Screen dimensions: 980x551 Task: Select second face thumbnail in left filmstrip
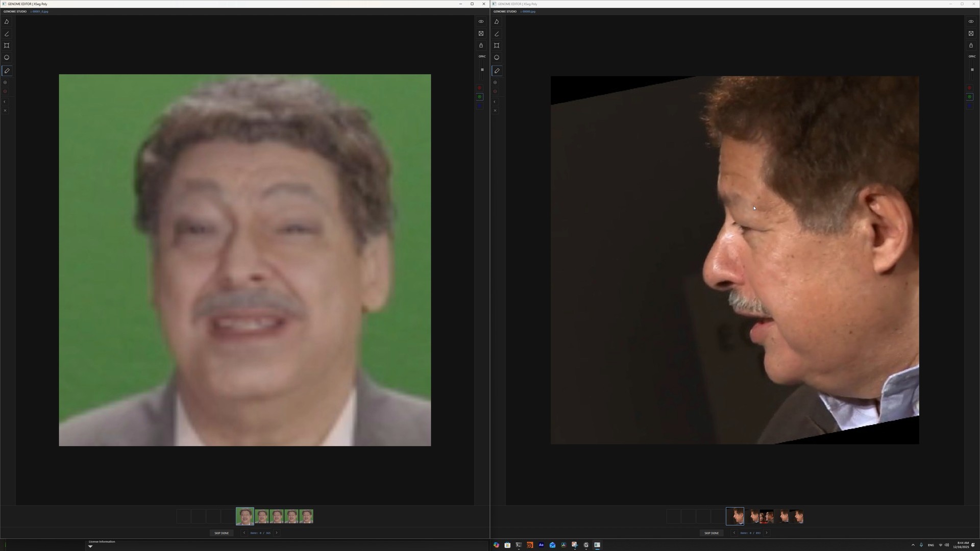262,517
